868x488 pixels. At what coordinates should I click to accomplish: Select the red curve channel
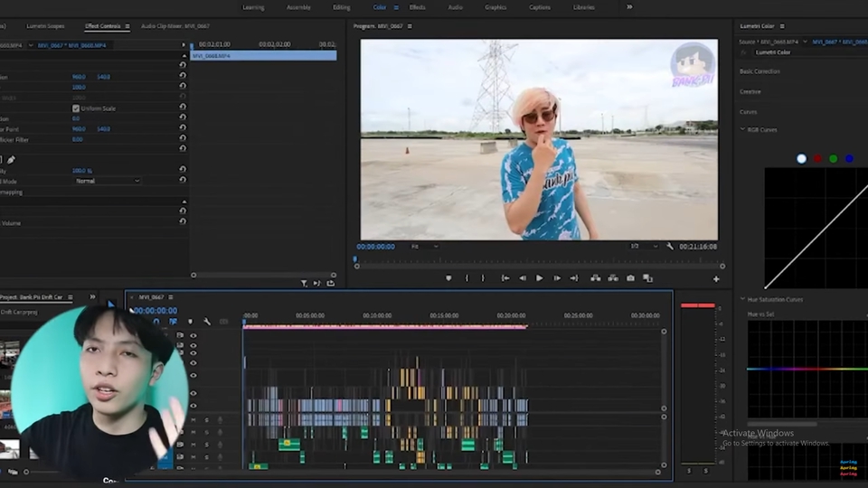click(817, 159)
